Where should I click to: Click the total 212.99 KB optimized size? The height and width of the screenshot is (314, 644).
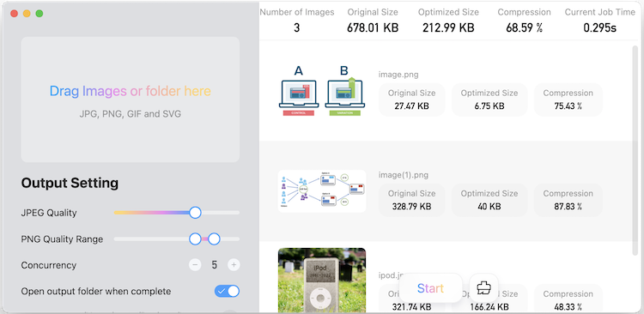pos(448,28)
